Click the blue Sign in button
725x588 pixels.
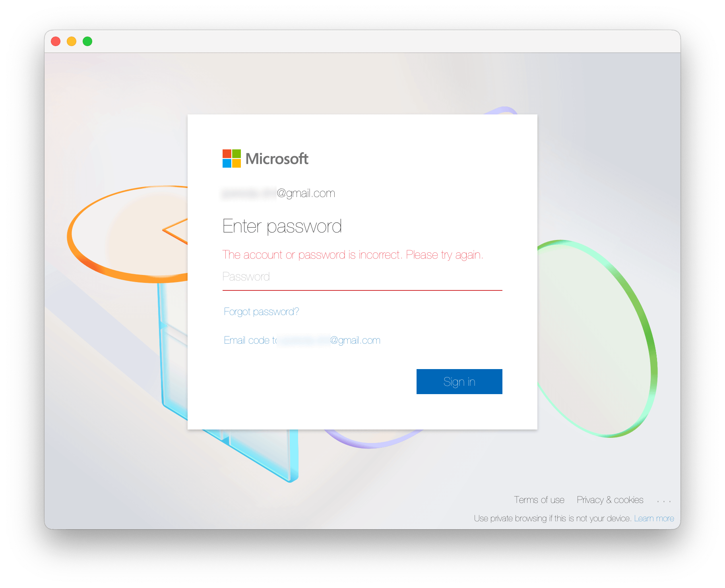coord(459,381)
